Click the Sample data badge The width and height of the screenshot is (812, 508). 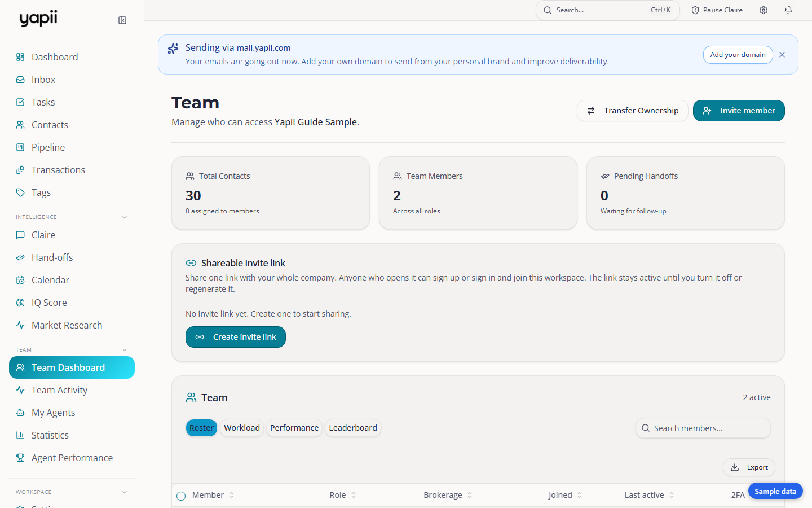coord(775,491)
